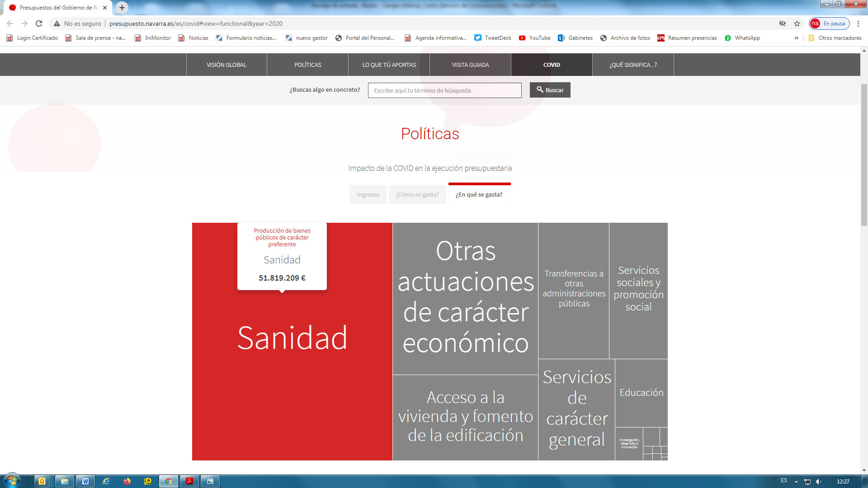Reload the page with the refresh icon

click(39, 23)
